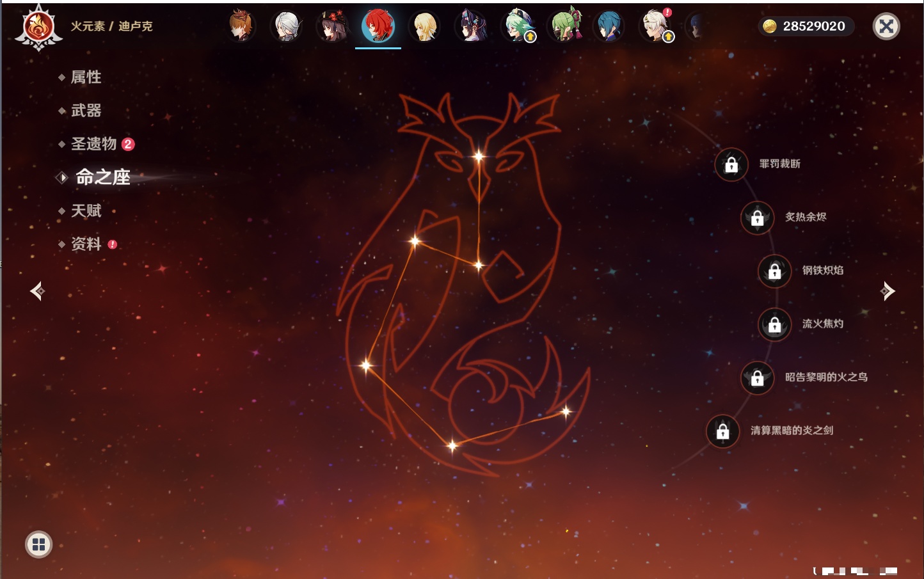The height and width of the screenshot is (579, 924).
Task: Select the teal-haired character with upgrade arrow
Action: (518, 27)
